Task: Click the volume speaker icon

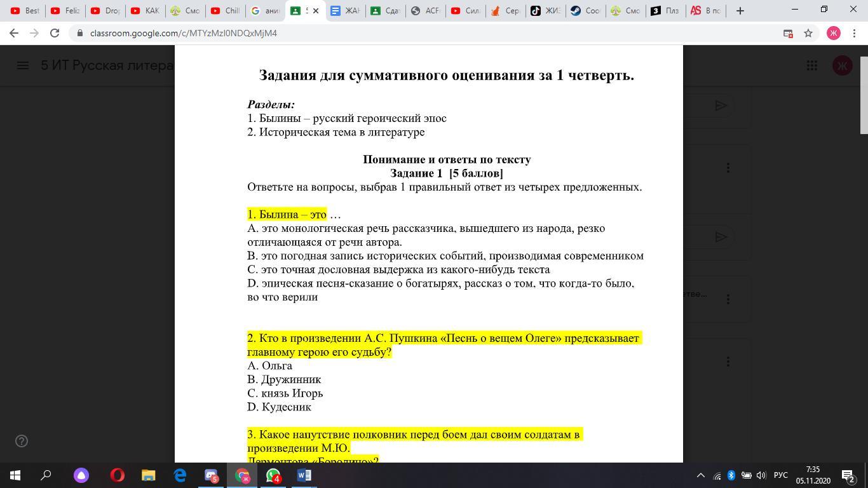Action: [x=761, y=475]
